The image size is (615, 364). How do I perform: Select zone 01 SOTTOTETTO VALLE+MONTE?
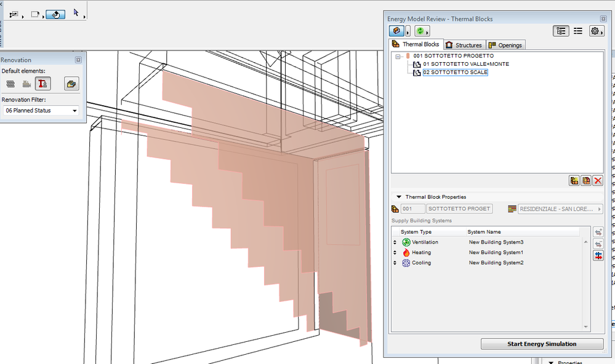[x=466, y=64]
